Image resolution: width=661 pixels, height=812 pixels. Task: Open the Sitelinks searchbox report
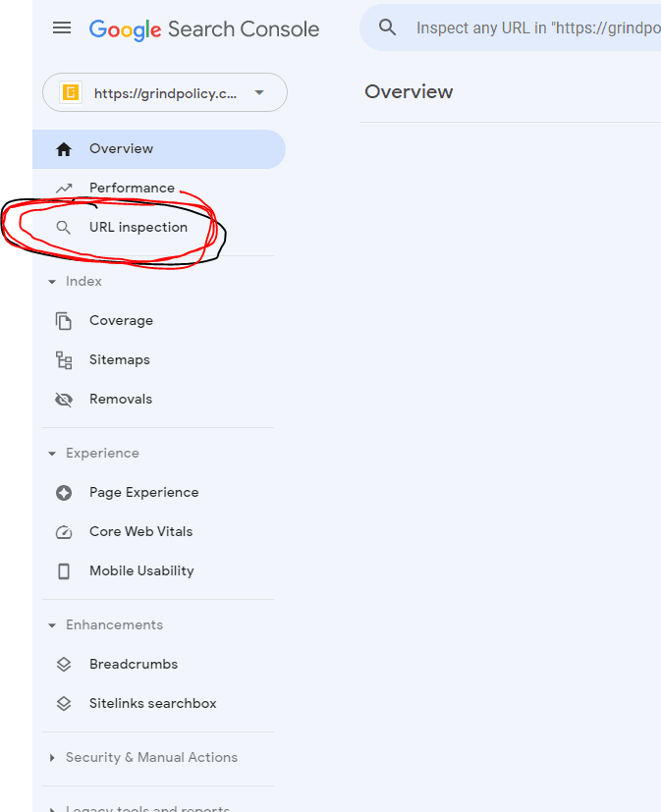(153, 704)
